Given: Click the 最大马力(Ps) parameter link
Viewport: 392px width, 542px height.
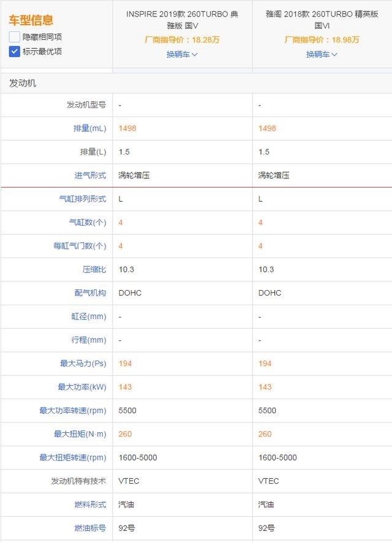Looking at the screenshot, I should pos(83,364).
